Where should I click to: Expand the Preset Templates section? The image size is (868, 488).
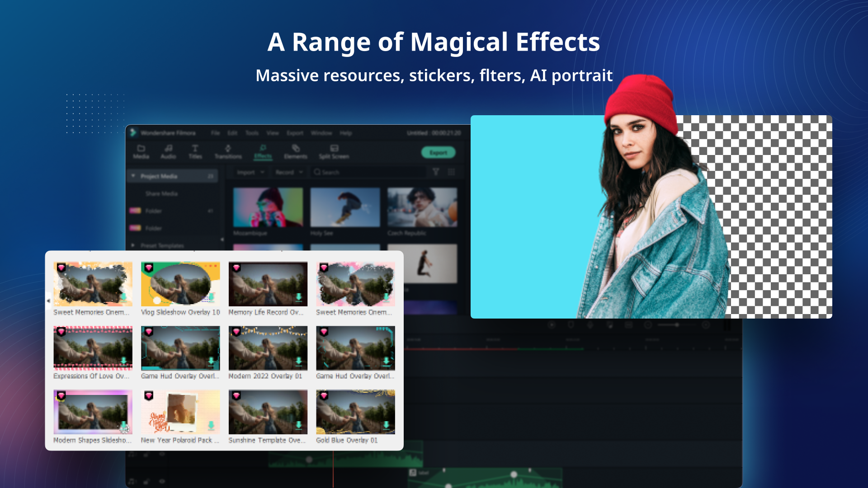tap(133, 245)
